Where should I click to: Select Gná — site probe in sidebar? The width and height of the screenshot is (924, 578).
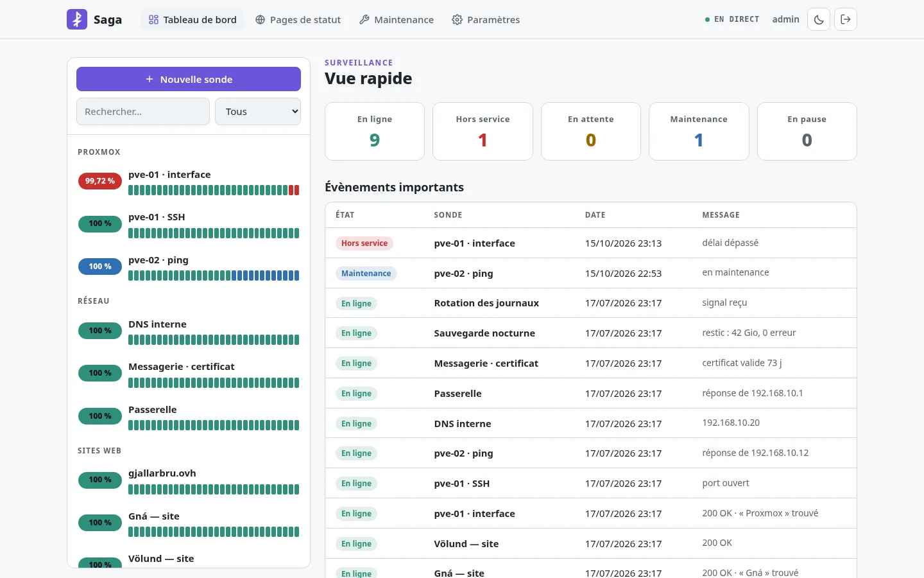(189, 524)
